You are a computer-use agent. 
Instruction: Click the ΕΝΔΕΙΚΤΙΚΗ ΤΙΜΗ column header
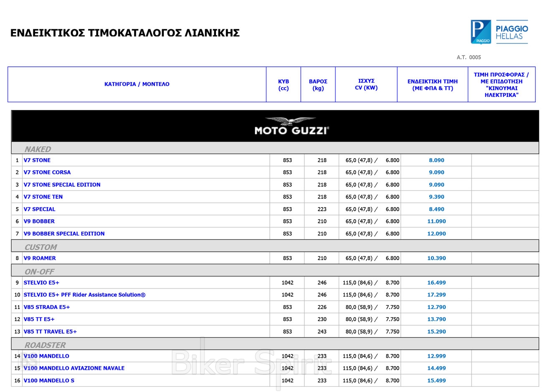(432, 85)
